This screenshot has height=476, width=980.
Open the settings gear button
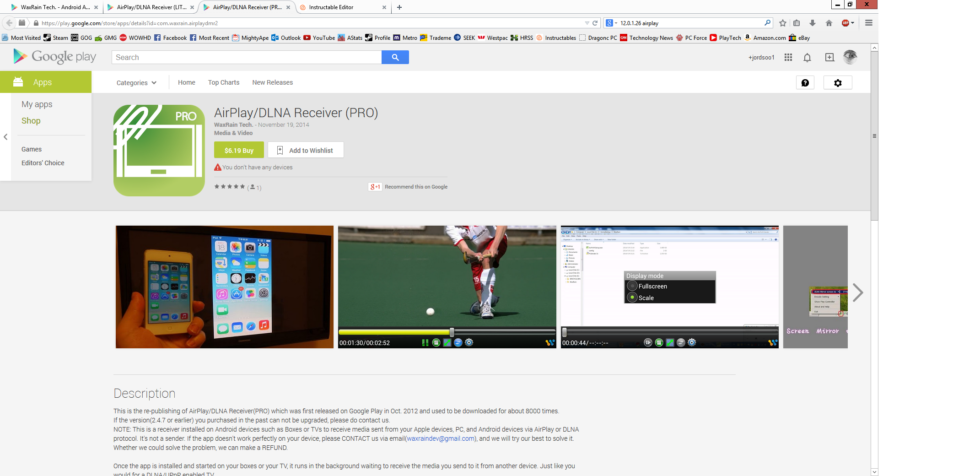(838, 83)
